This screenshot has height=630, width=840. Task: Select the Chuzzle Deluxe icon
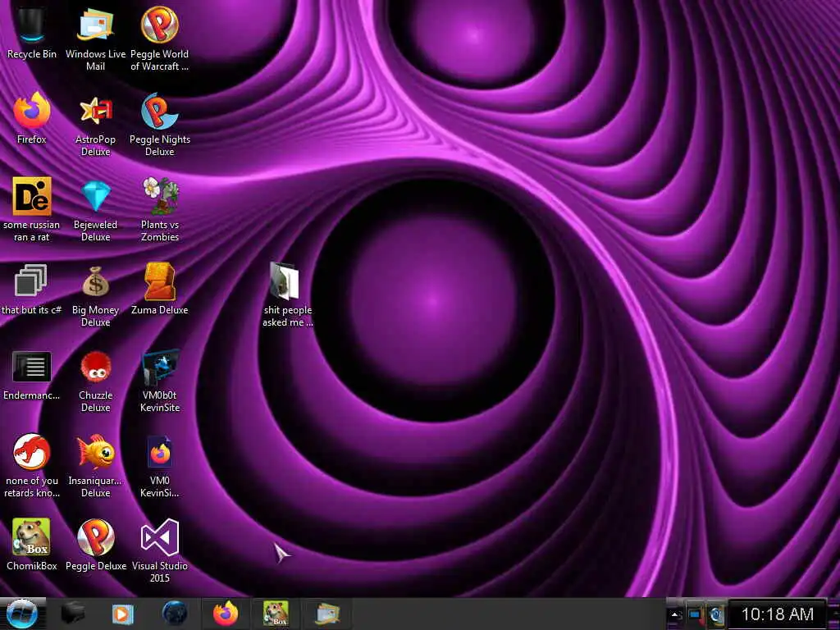pyautogui.click(x=95, y=381)
